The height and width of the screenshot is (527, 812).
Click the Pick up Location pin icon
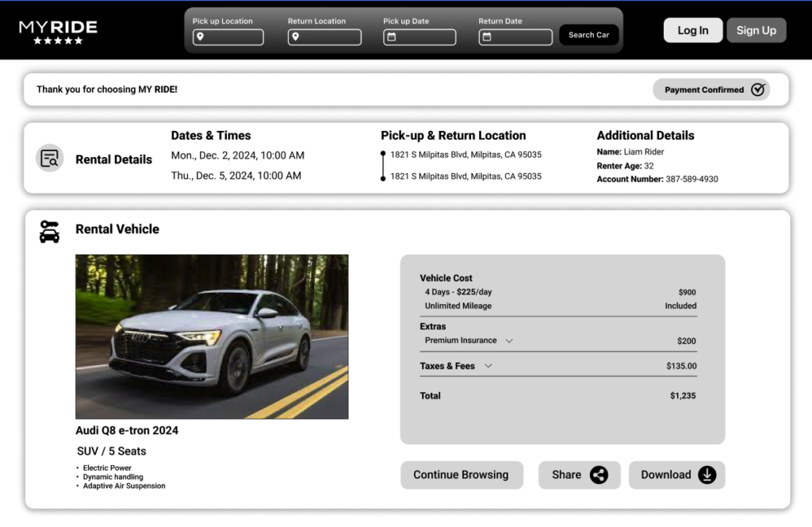(201, 37)
